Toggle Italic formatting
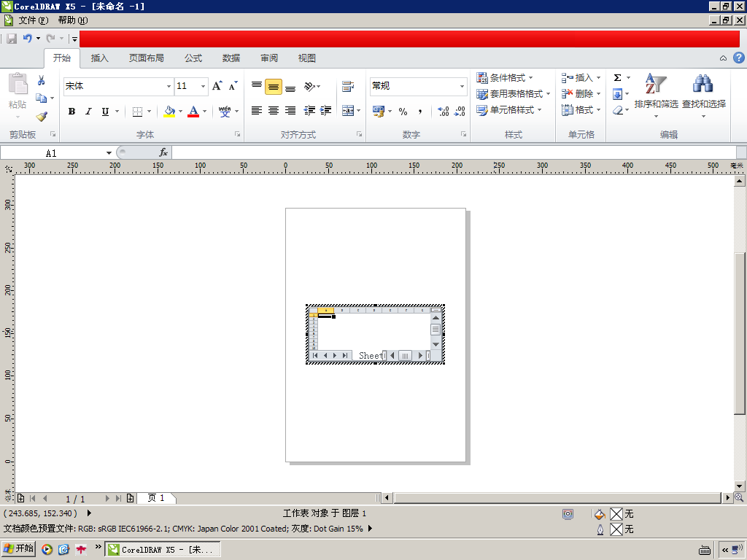 click(x=88, y=112)
